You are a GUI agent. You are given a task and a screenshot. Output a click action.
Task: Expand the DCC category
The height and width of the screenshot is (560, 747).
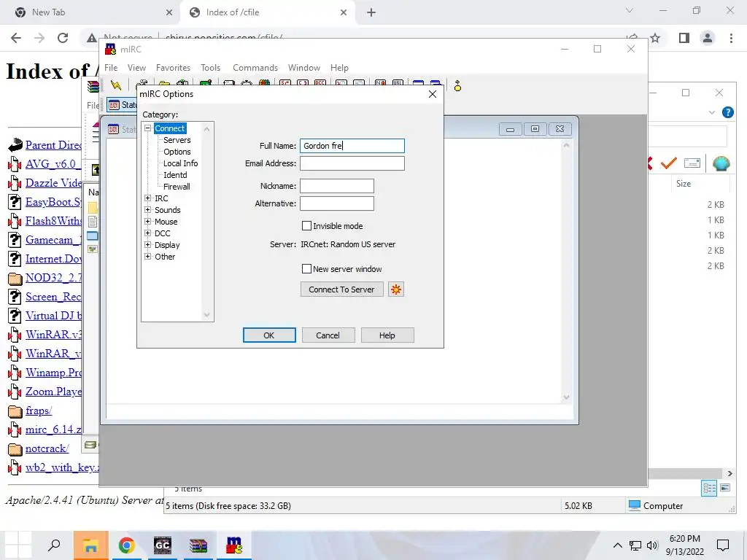pyautogui.click(x=147, y=233)
